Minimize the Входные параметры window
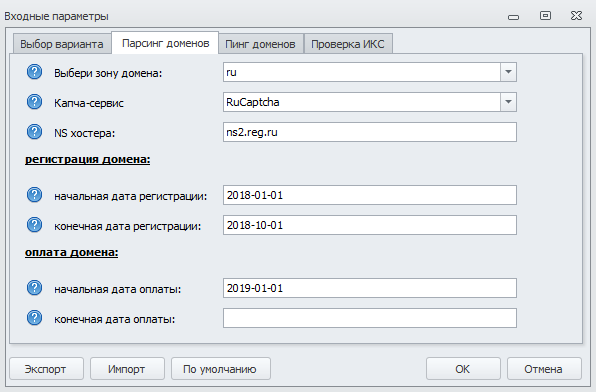The image size is (597, 392). point(513,17)
